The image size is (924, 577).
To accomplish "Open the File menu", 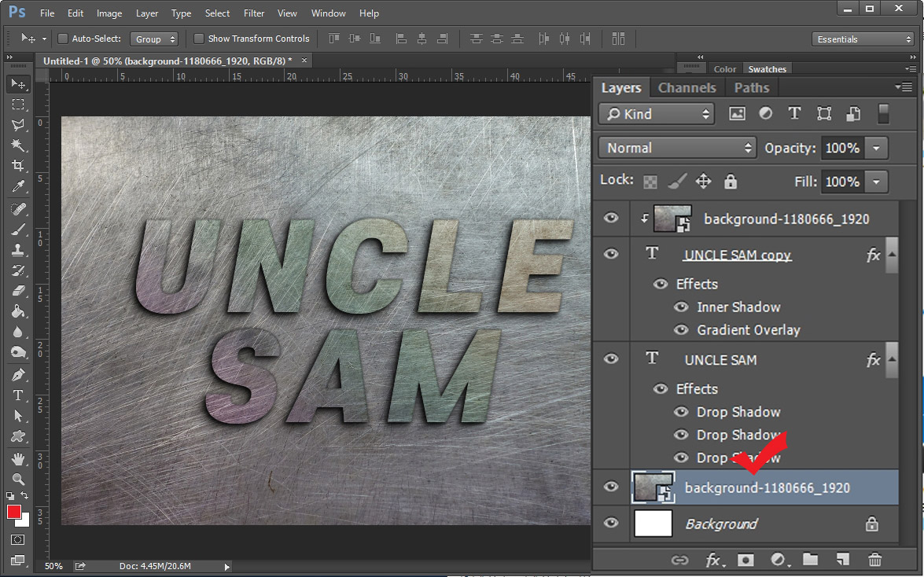I will click(47, 13).
